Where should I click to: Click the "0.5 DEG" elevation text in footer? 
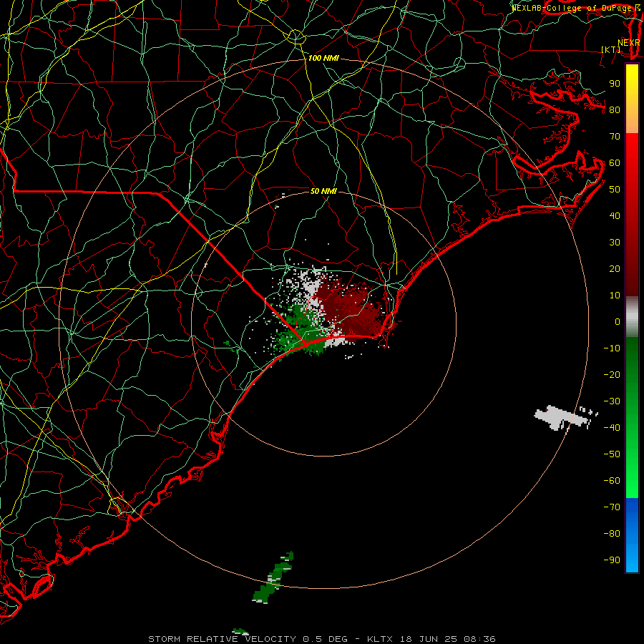325,639
